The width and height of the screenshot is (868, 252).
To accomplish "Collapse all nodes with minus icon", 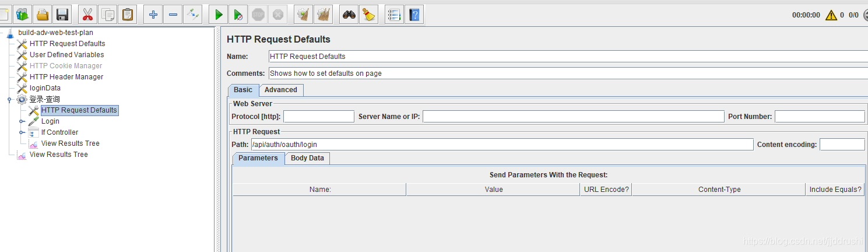I will coord(173,15).
